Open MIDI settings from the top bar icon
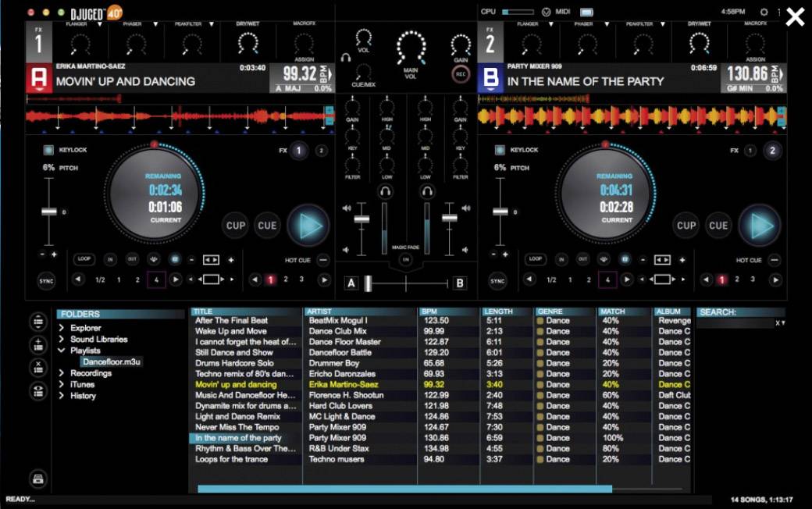 point(547,12)
